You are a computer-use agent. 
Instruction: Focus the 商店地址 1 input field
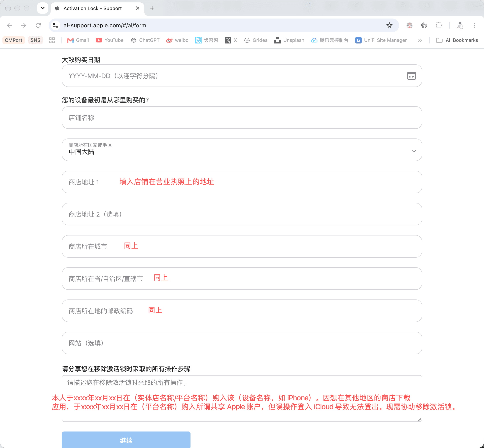242,182
